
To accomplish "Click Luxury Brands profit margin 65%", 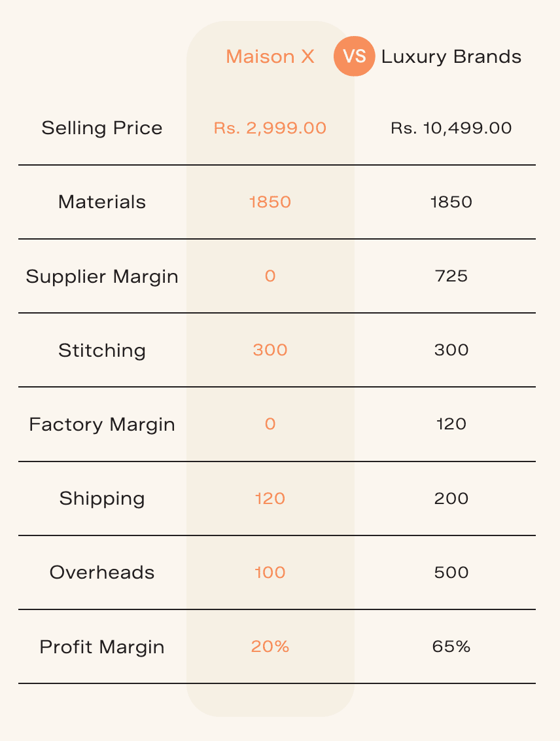I will 451,647.
